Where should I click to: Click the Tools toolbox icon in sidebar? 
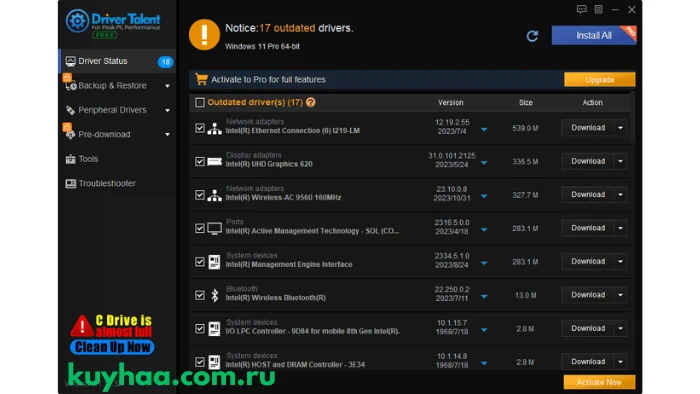pyautogui.click(x=71, y=159)
